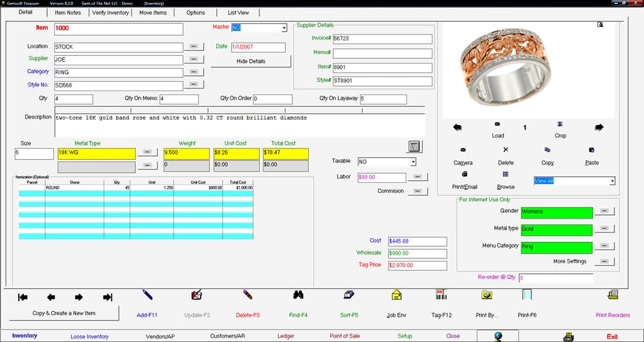The image size is (644, 342).
Task: Open the Camera capture icon
Action: 463,150
